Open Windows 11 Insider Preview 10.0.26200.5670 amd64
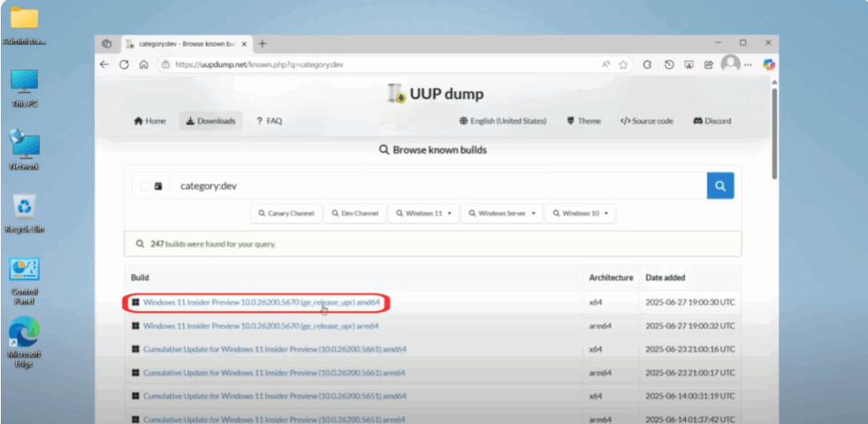Screen dimensions: 868x424 [261, 302]
